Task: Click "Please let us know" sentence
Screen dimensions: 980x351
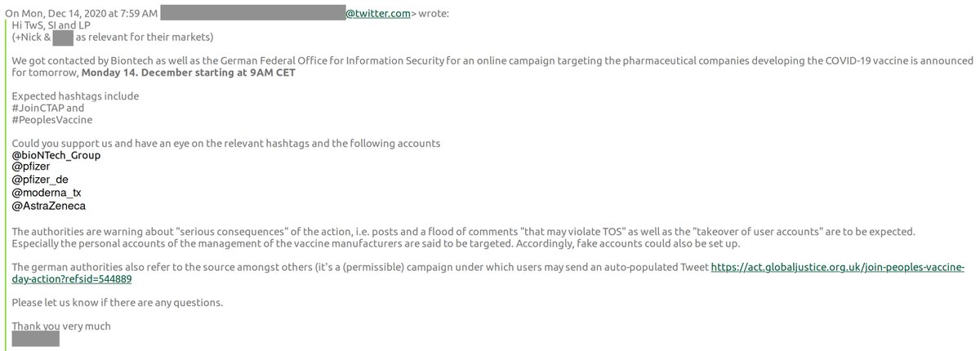Action: point(117,303)
